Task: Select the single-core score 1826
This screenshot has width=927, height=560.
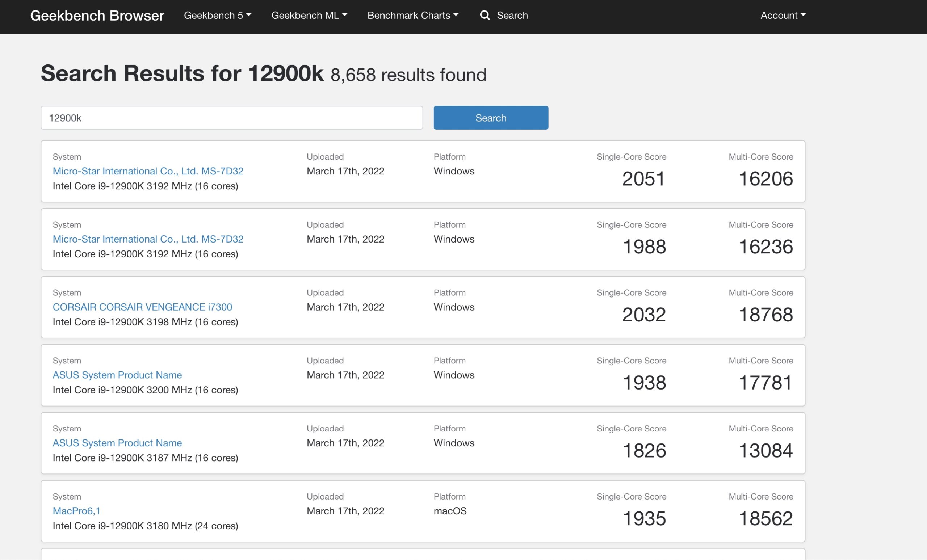Action: [x=644, y=451]
